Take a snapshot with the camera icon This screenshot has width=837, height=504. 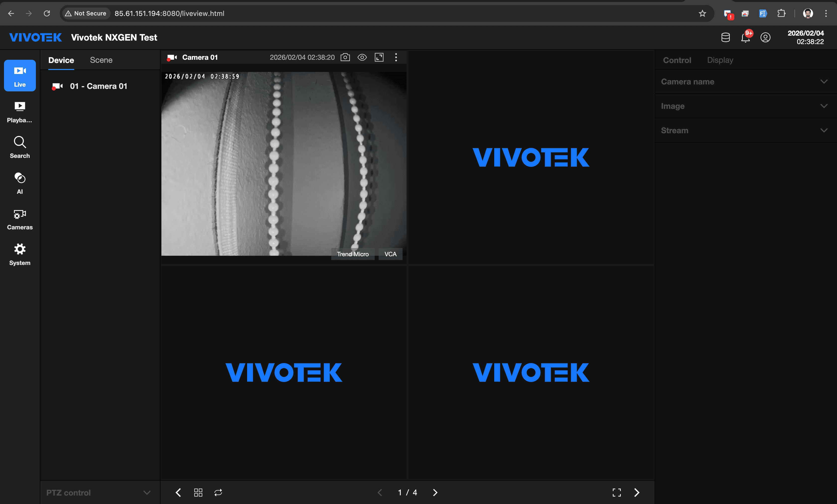345,57
